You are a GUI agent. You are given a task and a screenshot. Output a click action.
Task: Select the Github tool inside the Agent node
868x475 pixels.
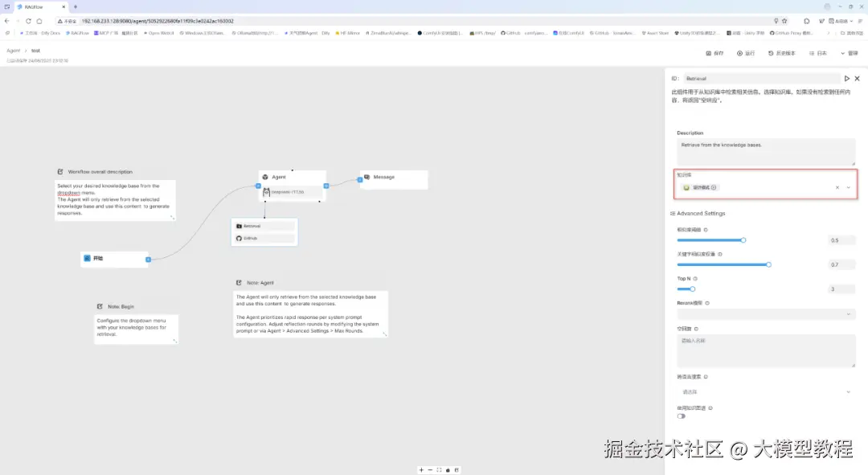pos(264,238)
